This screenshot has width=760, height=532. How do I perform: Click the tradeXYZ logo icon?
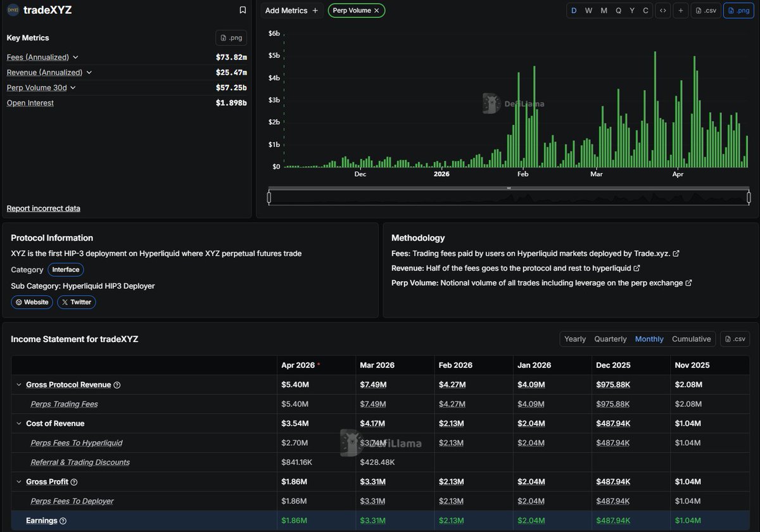tap(13, 10)
